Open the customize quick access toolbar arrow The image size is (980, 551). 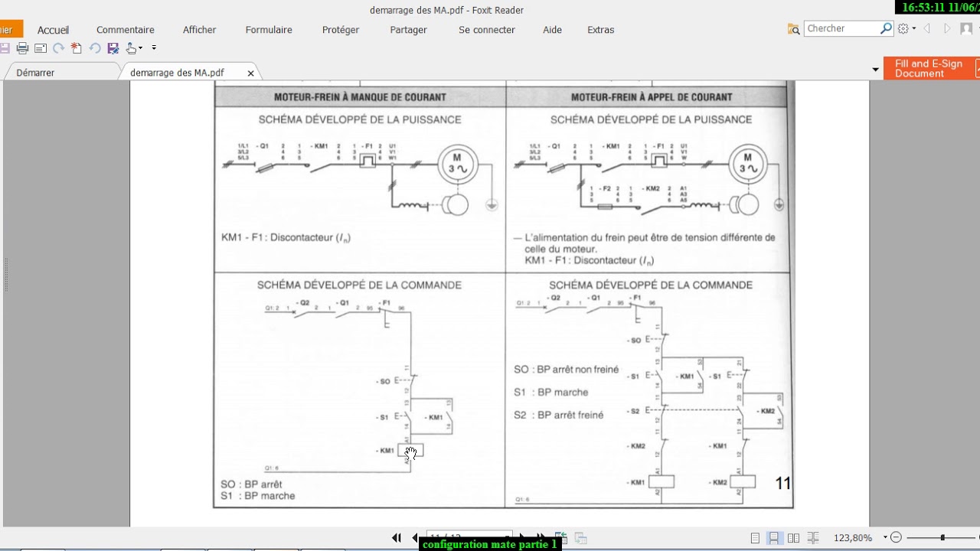pyautogui.click(x=154, y=48)
